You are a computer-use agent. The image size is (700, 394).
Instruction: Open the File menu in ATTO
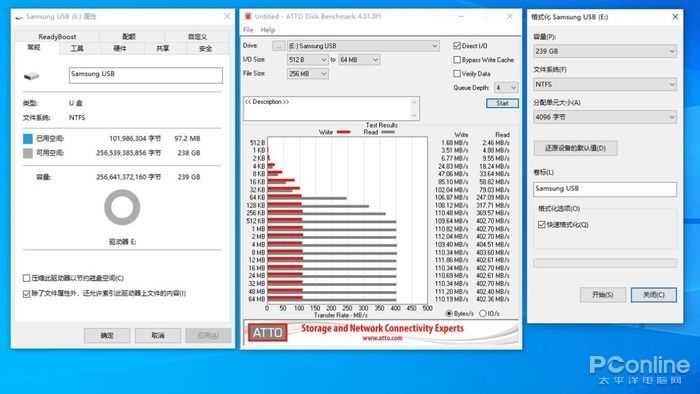248,30
